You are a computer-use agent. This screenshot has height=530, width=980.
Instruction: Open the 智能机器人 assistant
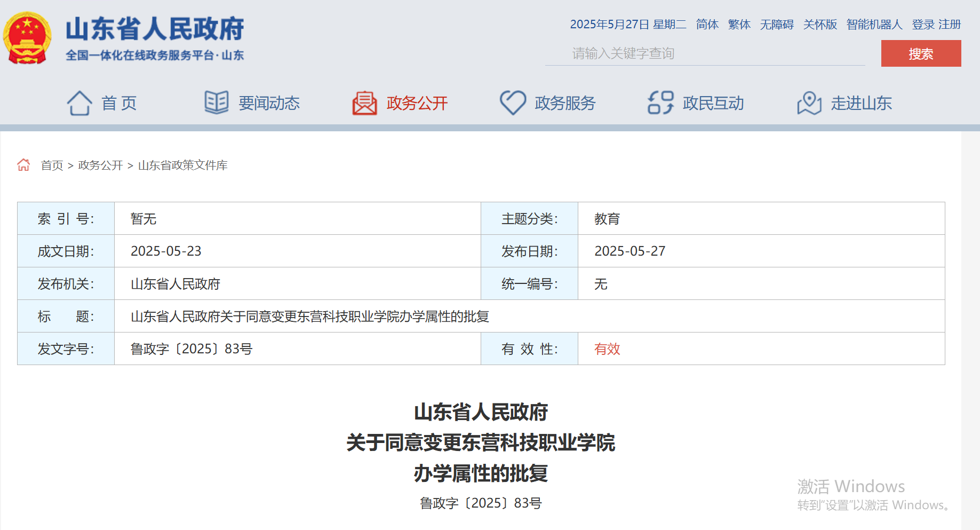[874, 25]
